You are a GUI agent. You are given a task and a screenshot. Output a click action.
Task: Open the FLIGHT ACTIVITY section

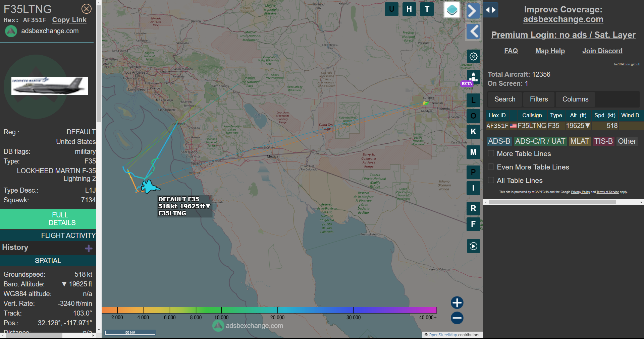click(48, 235)
